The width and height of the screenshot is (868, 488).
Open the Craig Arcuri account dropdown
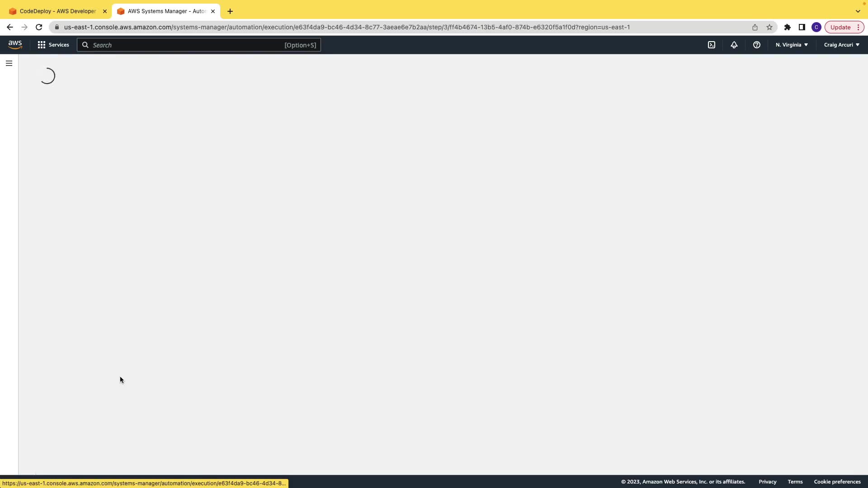(841, 45)
